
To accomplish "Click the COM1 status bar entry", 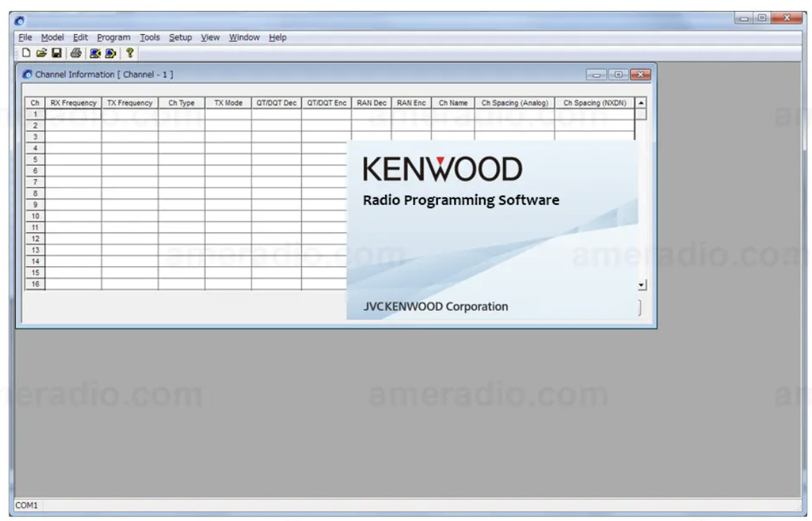I will pyautogui.click(x=27, y=505).
